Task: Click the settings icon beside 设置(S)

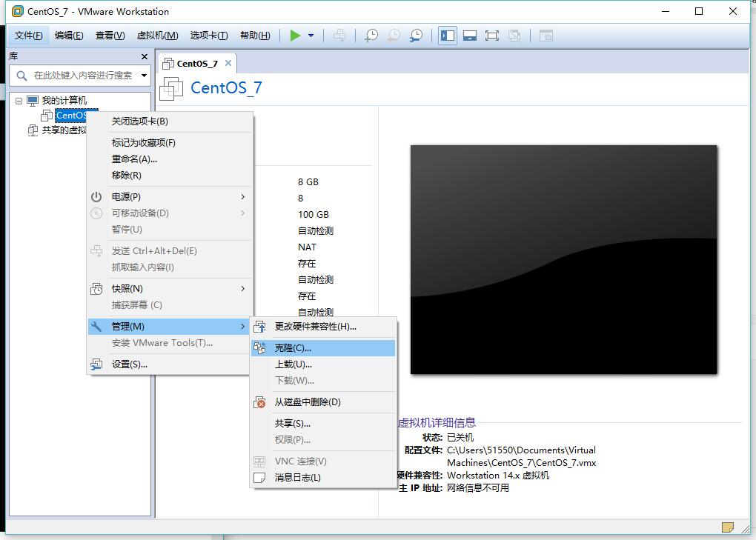Action: coord(96,364)
